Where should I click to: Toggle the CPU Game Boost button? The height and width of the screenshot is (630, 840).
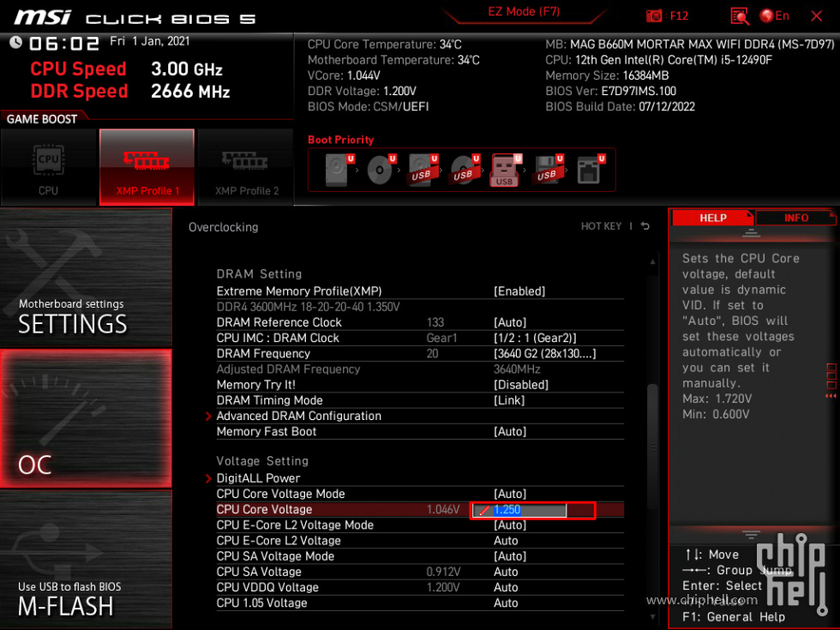coord(48,167)
